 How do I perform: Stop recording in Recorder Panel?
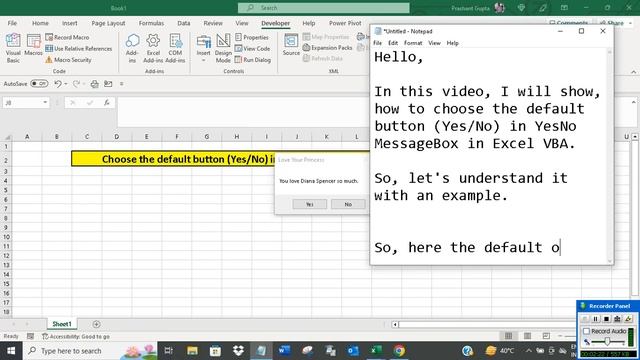tap(607, 319)
